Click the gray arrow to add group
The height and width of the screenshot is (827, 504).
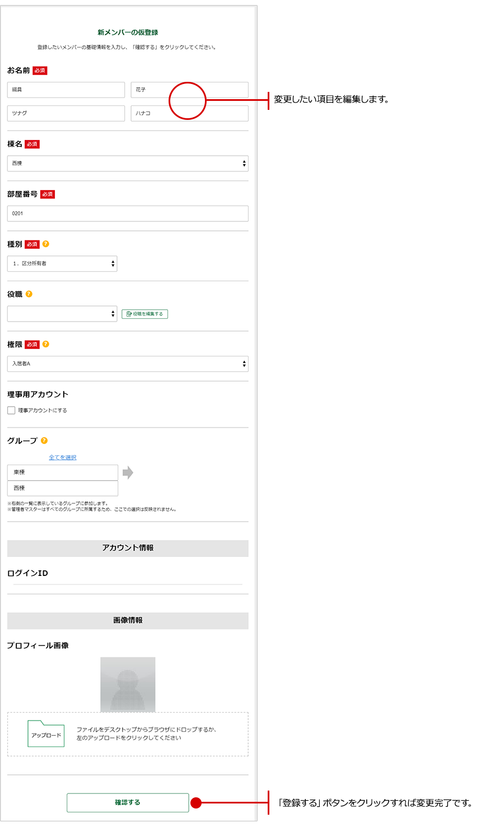pyautogui.click(x=128, y=473)
